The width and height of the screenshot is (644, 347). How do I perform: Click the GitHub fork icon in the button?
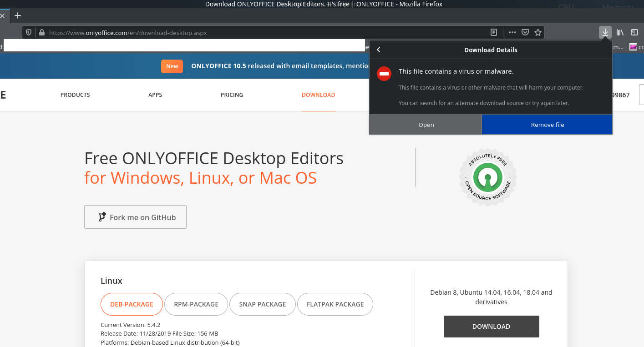(x=103, y=216)
